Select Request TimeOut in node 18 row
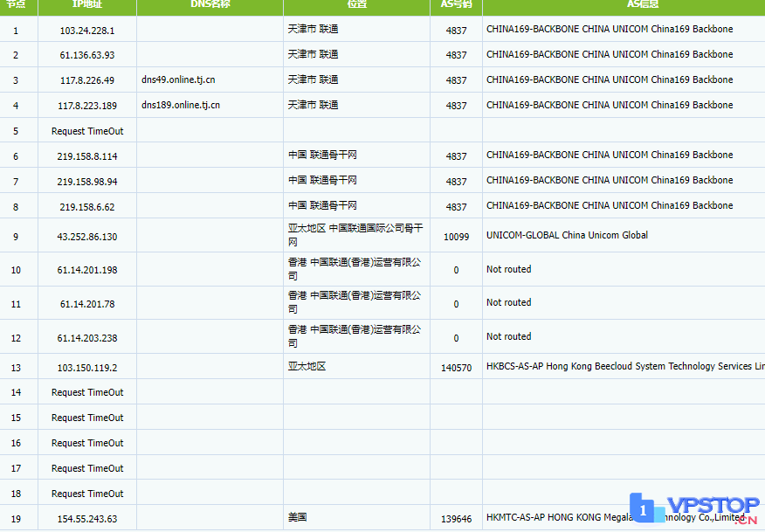Image resolution: width=765 pixels, height=532 pixels. pos(87,494)
